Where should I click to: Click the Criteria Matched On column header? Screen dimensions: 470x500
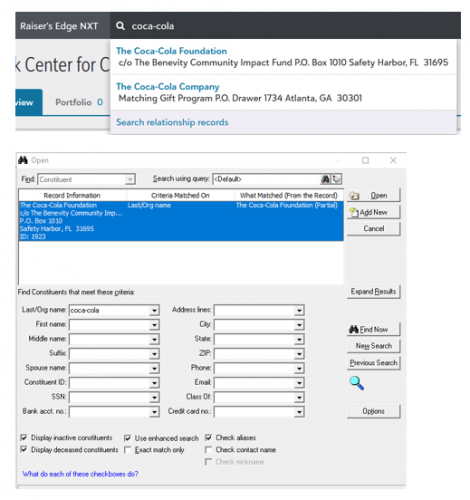pyautogui.click(x=180, y=195)
